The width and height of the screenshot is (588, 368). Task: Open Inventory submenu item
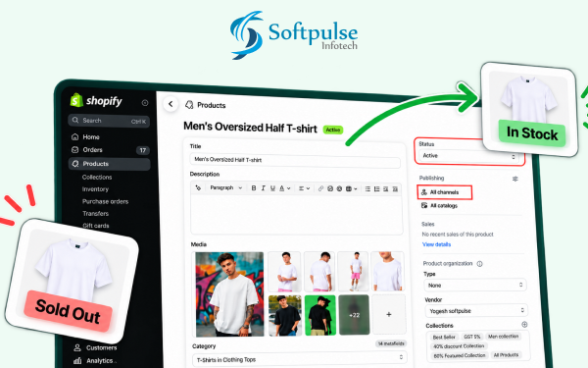coord(95,189)
